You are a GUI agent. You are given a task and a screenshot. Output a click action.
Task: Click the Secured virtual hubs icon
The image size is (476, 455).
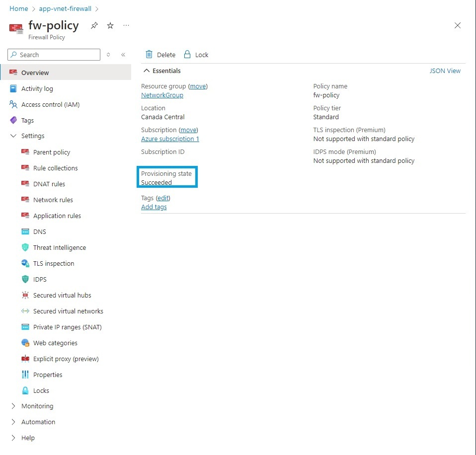coord(25,295)
